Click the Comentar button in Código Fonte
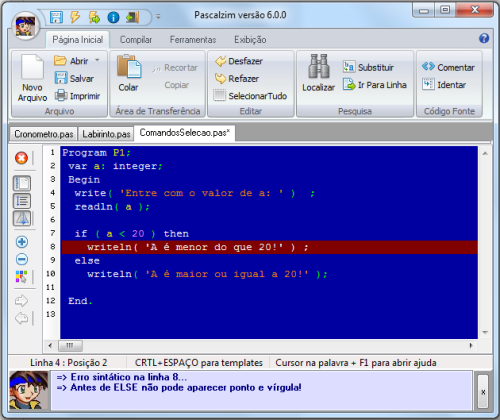Viewport: 500px width, 420px height. point(448,67)
